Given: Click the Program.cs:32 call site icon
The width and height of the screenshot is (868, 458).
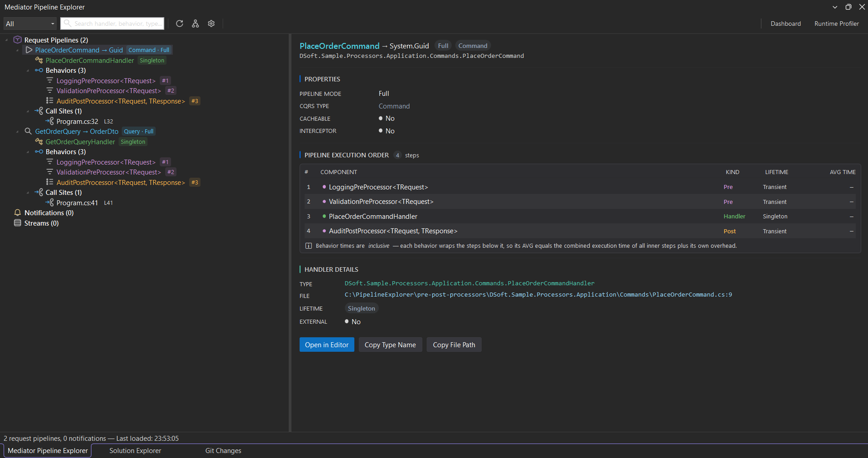Looking at the screenshot, I should [x=50, y=121].
